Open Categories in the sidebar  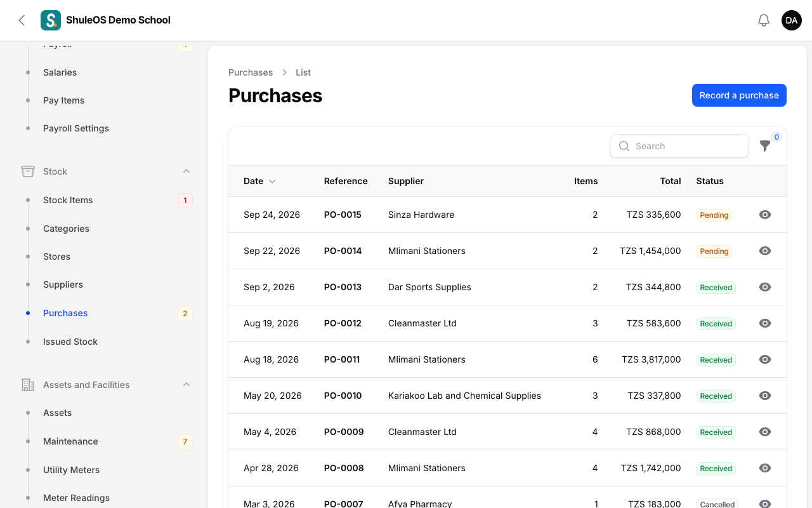click(x=66, y=229)
